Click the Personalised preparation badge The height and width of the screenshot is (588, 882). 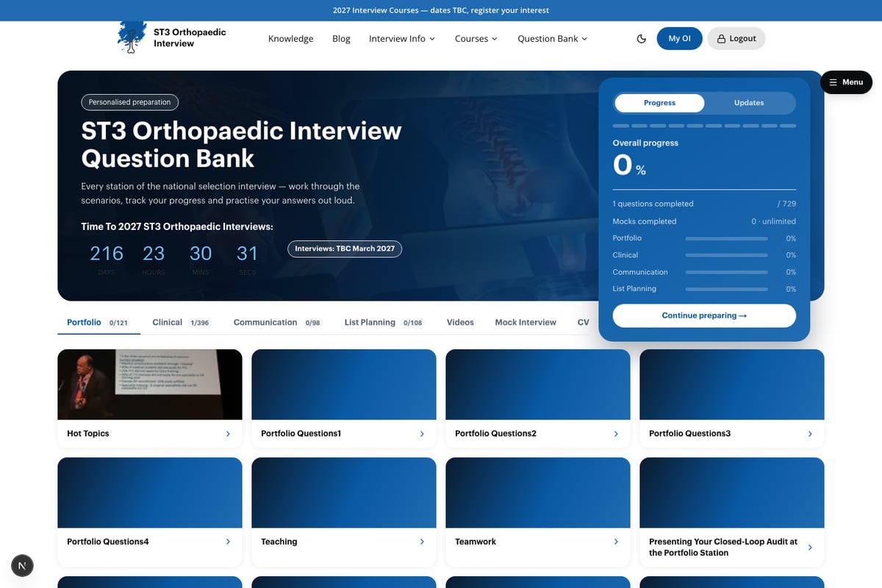[x=129, y=103]
